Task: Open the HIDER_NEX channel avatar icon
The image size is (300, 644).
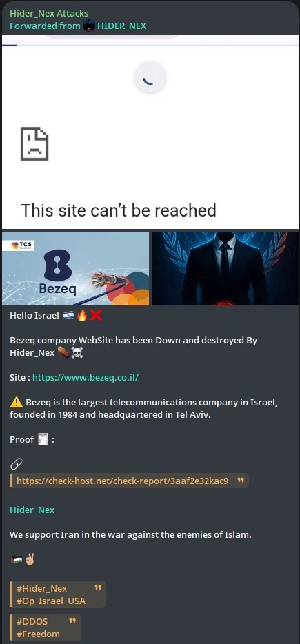Action: (89, 26)
